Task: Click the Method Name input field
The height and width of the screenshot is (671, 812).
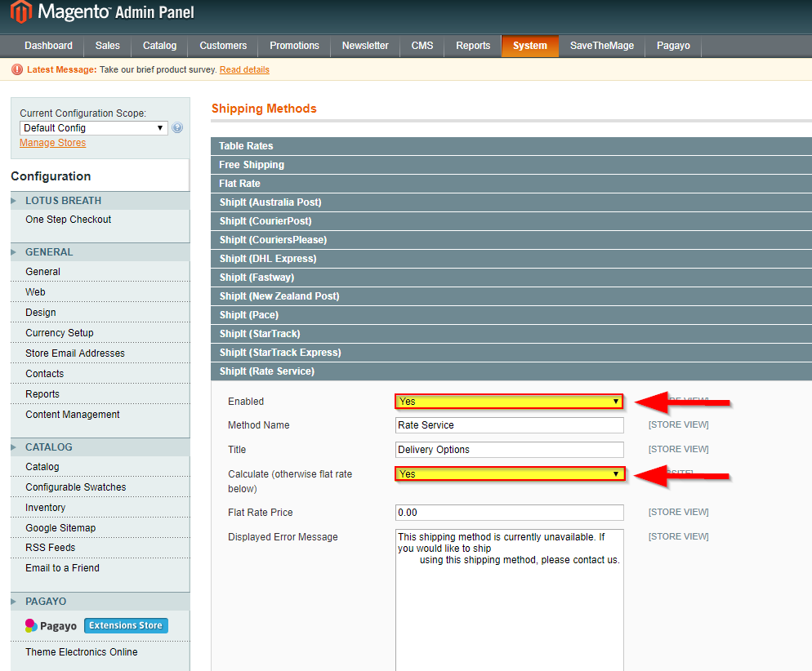Action: pyautogui.click(x=509, y=425)
